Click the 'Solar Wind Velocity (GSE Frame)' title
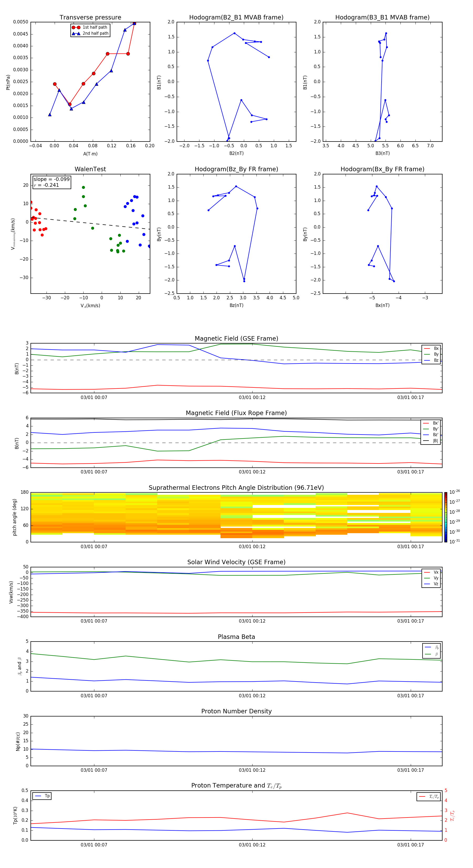Viewport: 473px width, 868px height. (236, 562)
